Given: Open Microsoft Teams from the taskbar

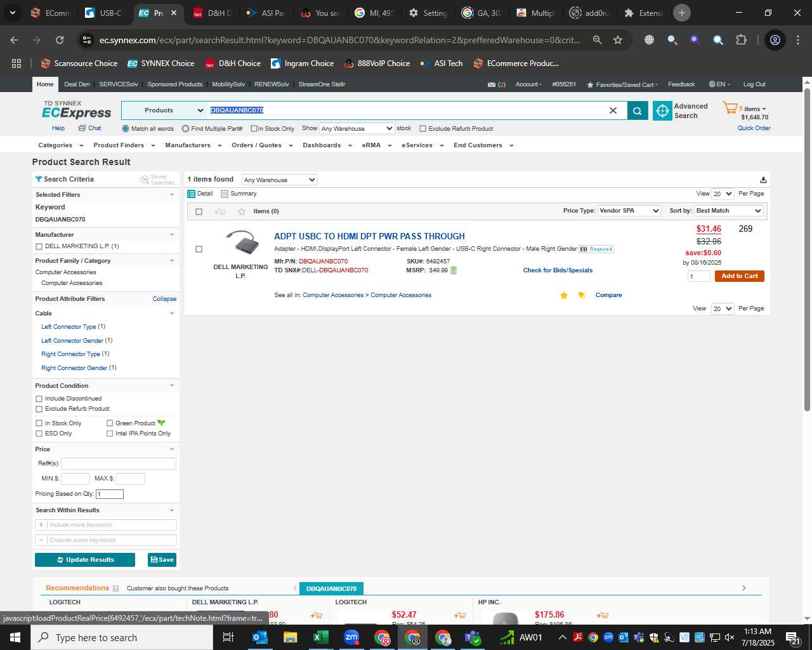Looking at the screenshot, I should coord(473,637).
